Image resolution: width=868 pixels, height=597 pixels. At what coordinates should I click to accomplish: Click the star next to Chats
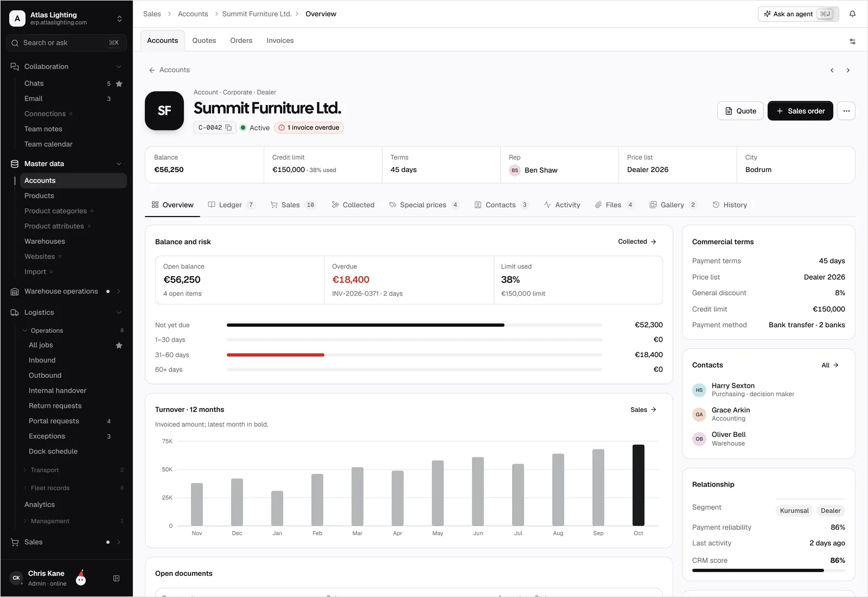click(119, 84)
